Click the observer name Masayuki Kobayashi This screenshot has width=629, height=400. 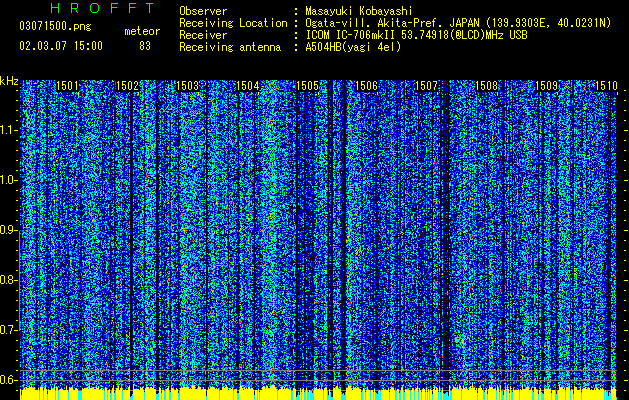tap(359, 11)
